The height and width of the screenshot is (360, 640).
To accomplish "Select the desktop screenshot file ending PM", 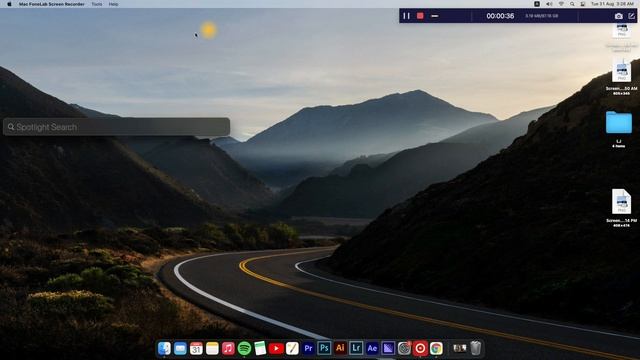I will point(621,201).
